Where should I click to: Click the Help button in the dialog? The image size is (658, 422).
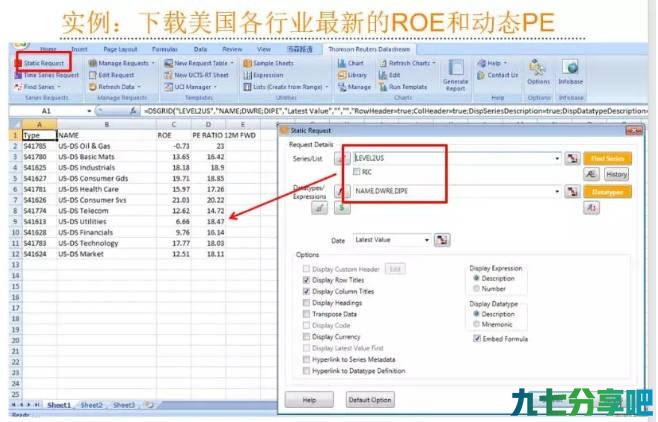[x=309, y=400]
